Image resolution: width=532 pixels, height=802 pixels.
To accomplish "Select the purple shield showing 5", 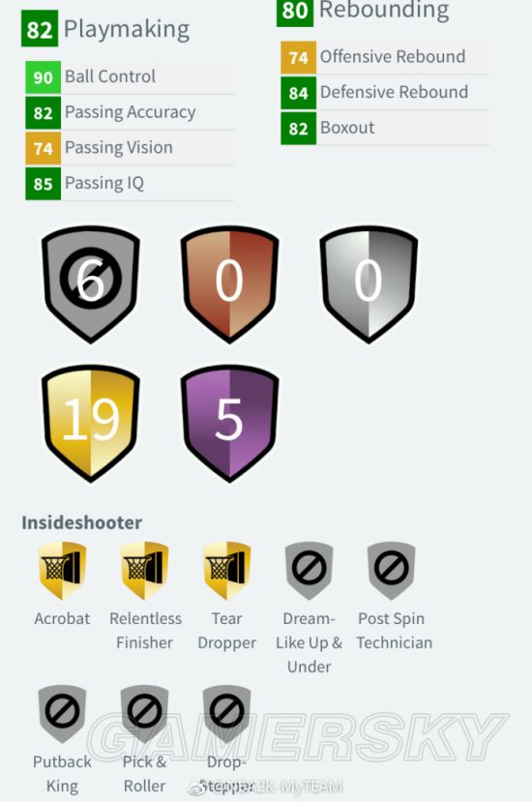I will pyautogui.click(x=229, y=423).
